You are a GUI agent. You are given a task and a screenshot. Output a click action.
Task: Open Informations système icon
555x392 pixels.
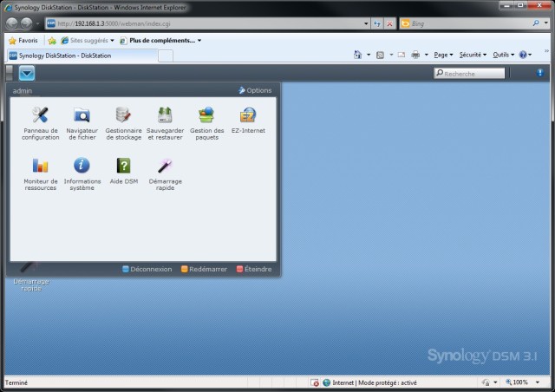pyautogui.click(x=82, y=166)
